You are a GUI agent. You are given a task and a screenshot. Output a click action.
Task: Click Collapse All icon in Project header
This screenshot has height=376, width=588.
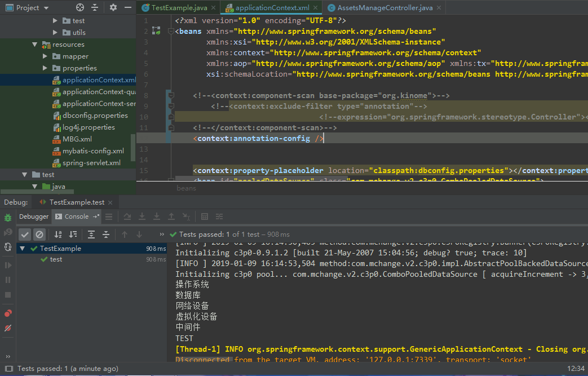94,7
